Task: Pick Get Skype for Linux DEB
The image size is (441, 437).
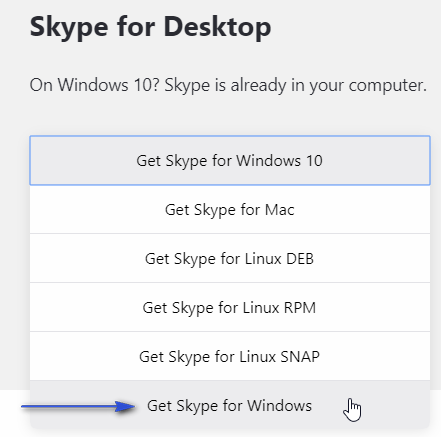Action: pyautogui.click(x=230, y=259)
